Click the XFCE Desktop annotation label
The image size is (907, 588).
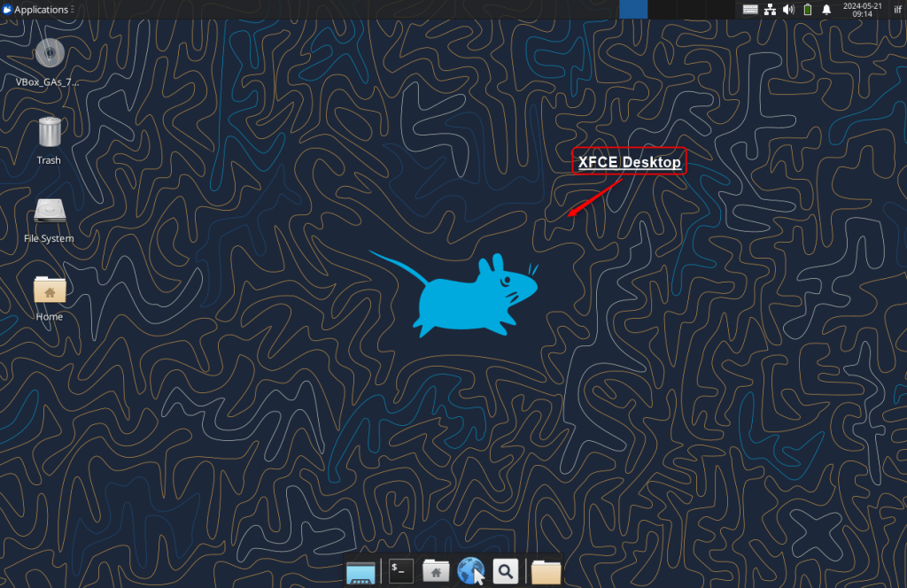[629, 160]
